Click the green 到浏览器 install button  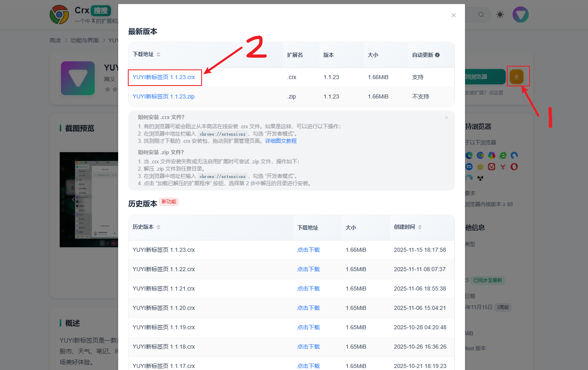pyautogui.click(x=485, y=77)
